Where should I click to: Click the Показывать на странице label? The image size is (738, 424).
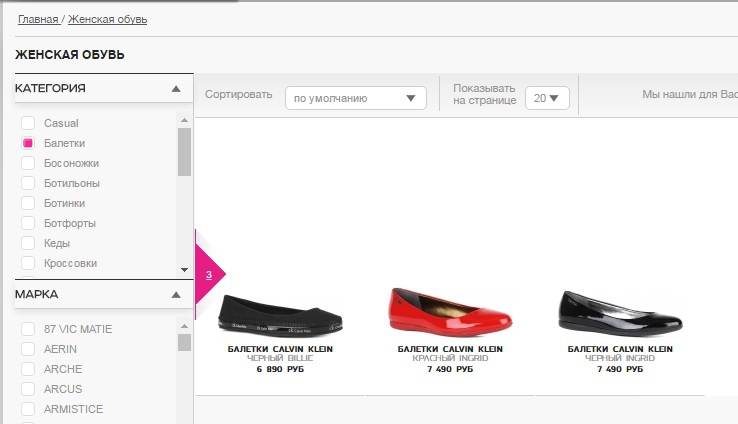(x=485, y=94)
